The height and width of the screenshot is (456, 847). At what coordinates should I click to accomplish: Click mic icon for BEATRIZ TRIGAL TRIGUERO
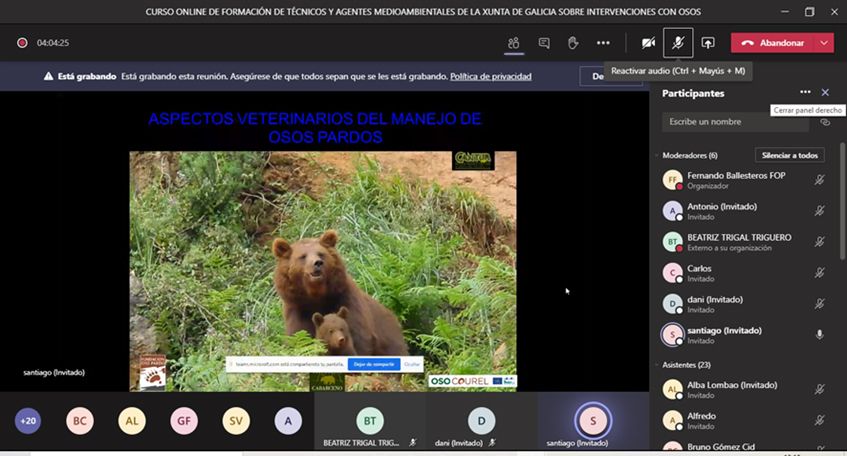point(819,242)
